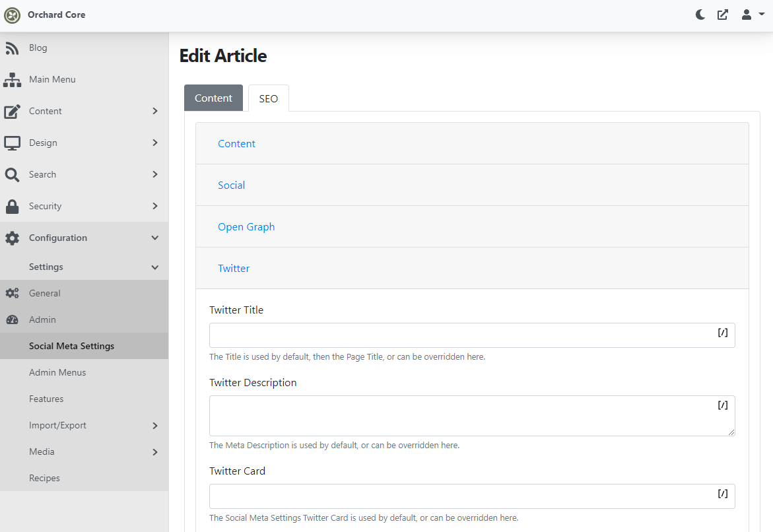Expand the Security submenu chevron
The image size is (773, 532).
[x=154, y=205]
